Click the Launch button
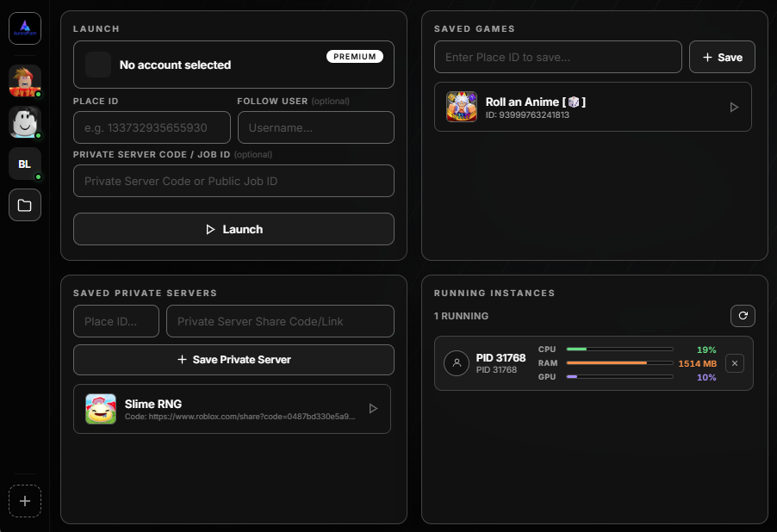The image size is (777, 532). click(233, 229)
